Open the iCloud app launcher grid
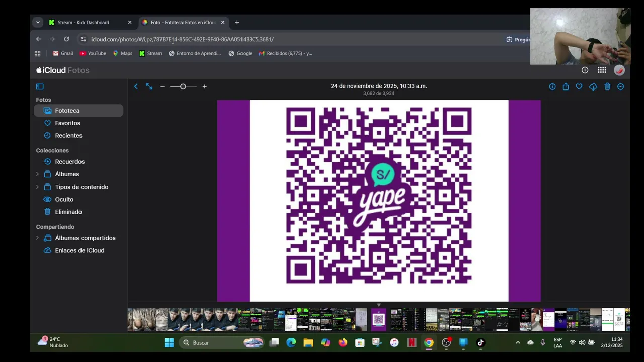This screenshot has height=362, width=644. pyautogui.click(x=602, y=70)
